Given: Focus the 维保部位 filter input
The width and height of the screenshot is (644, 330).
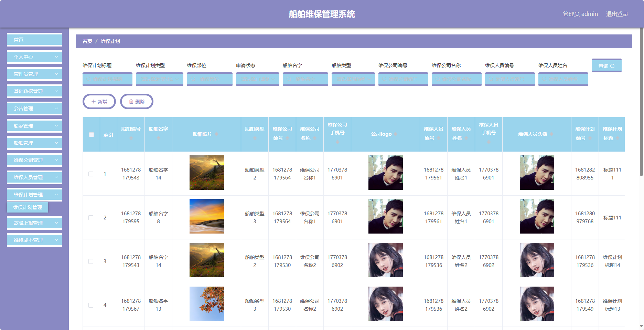Looking at the screenshot, I should [x=210, y=79].
